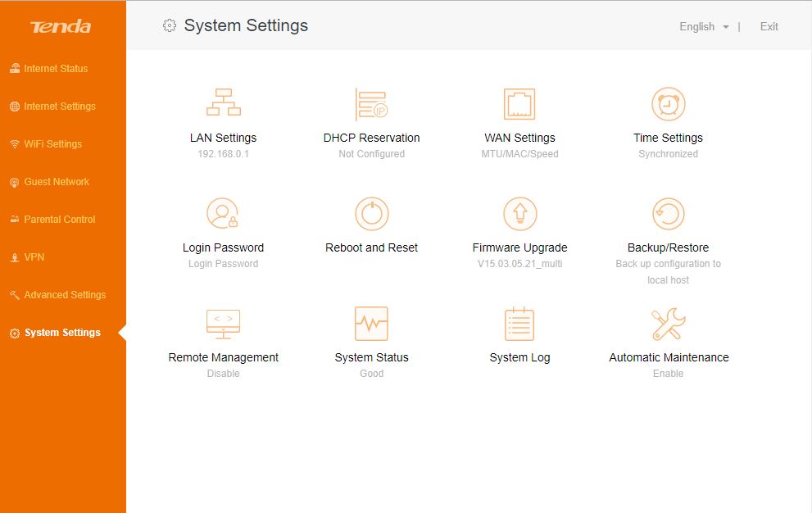Viewport: 812px width, 513px height.
Task: Click Exit to log out
Action: [x=769, y=26]
